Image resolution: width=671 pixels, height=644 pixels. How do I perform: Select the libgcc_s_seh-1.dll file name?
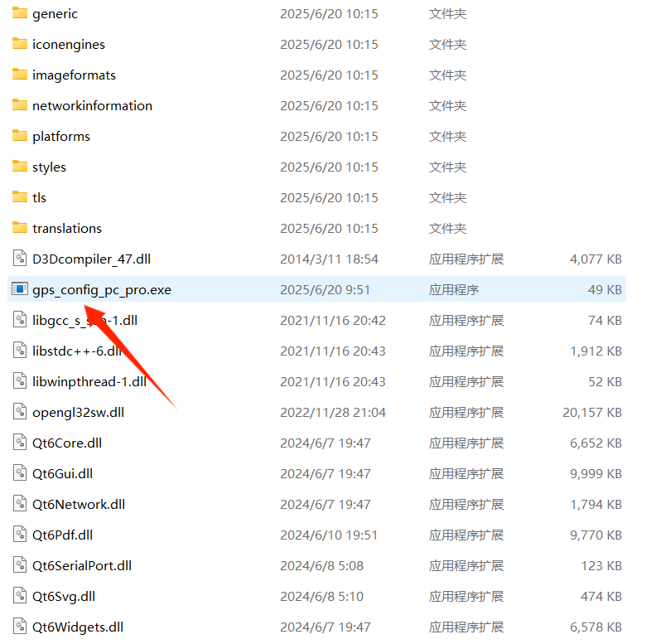point(84,321)
